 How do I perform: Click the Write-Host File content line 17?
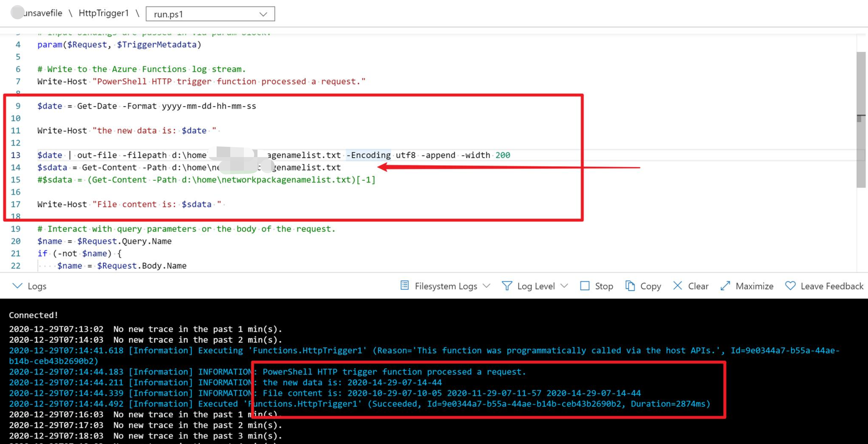pos(129,204)
